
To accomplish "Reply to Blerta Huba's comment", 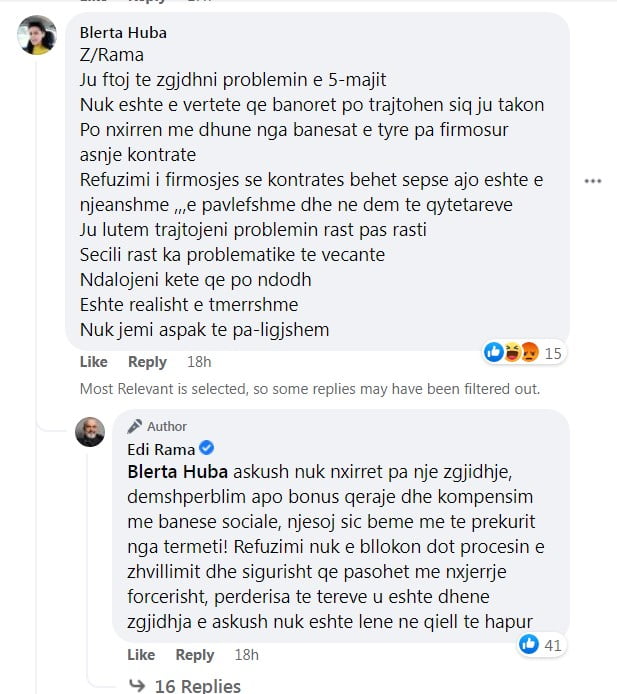I will pyautogui.click(x=147, y=362).
